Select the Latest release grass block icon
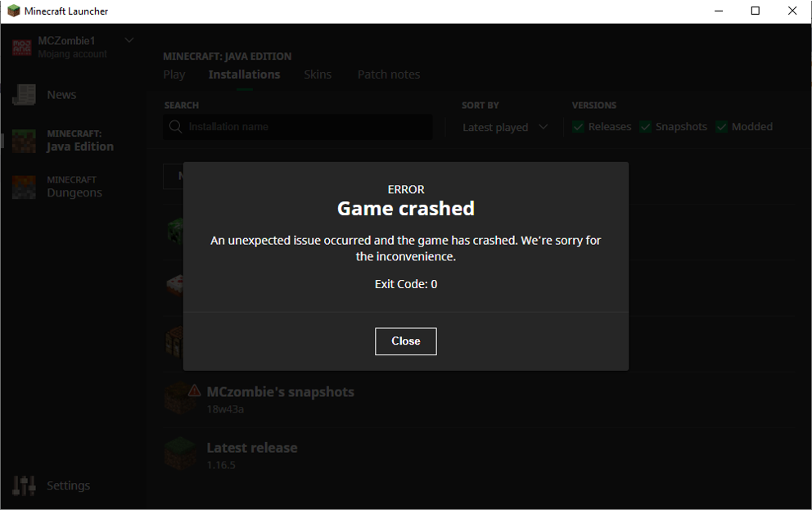Viewport: 812px width, 510px height. coord(180,453)
